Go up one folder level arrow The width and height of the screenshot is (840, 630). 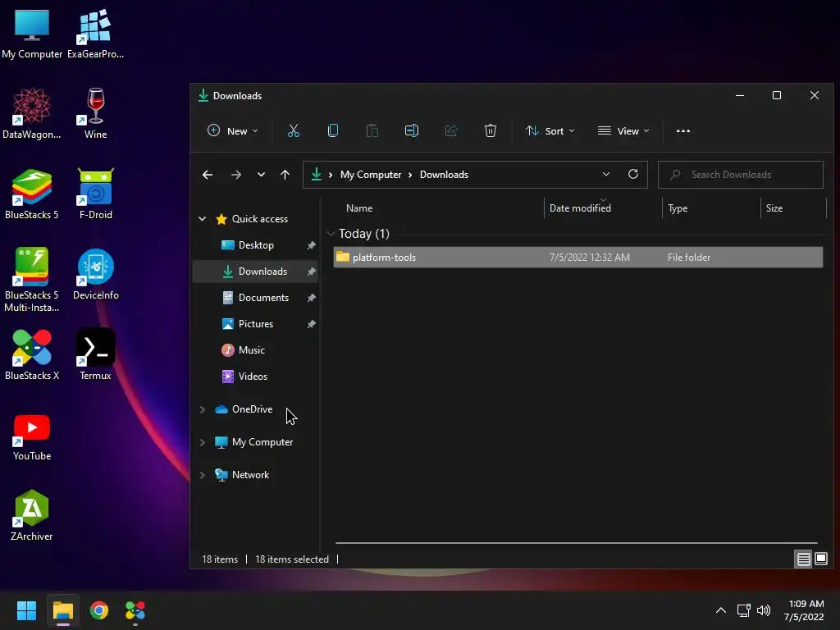click(285, 175)
